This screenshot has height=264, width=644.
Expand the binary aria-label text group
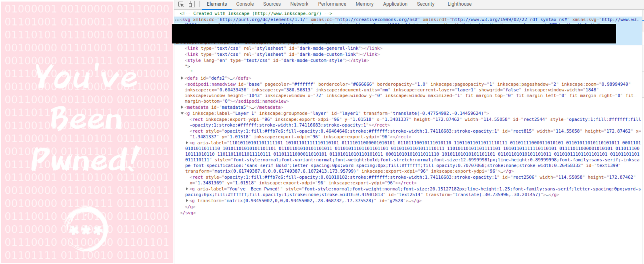(x=187, y=143)
